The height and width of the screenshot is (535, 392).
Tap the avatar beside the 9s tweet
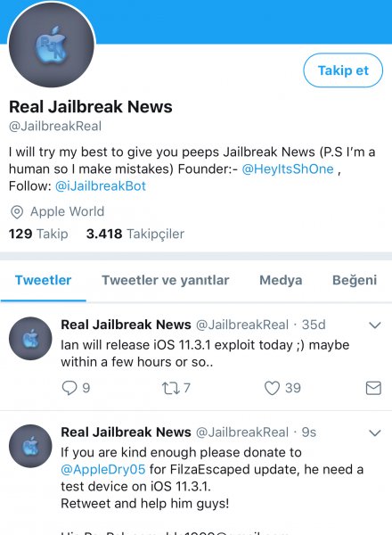tap(30, 446)
